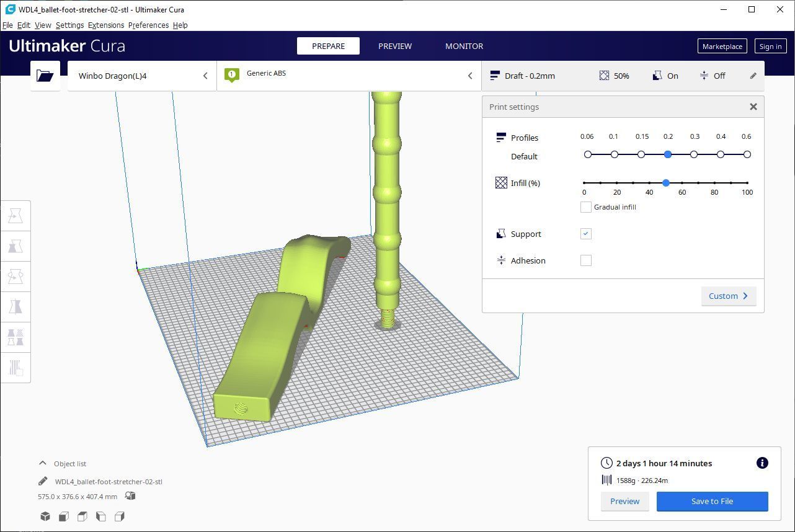
Task: Switch to top view cube
Action: 82,516
